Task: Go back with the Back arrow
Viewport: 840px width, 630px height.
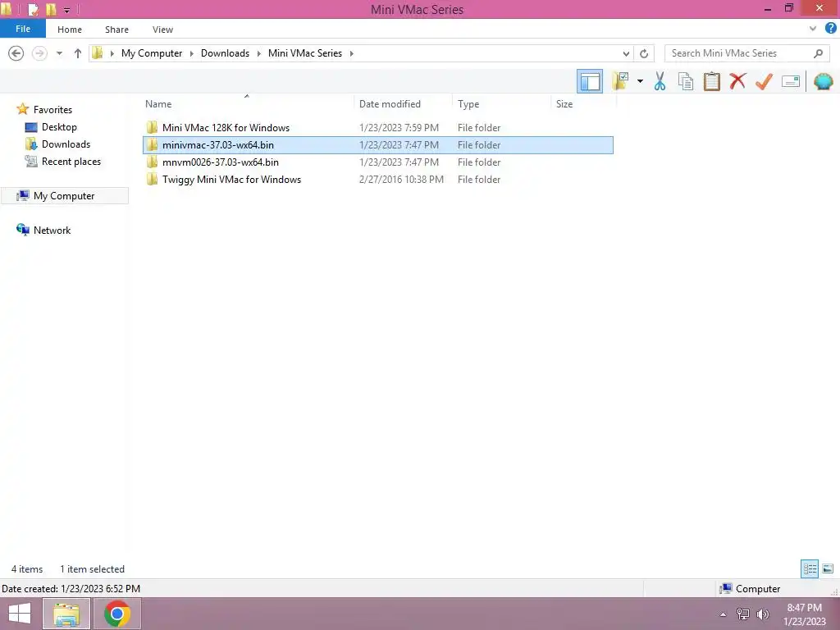Action: [16, 53]
